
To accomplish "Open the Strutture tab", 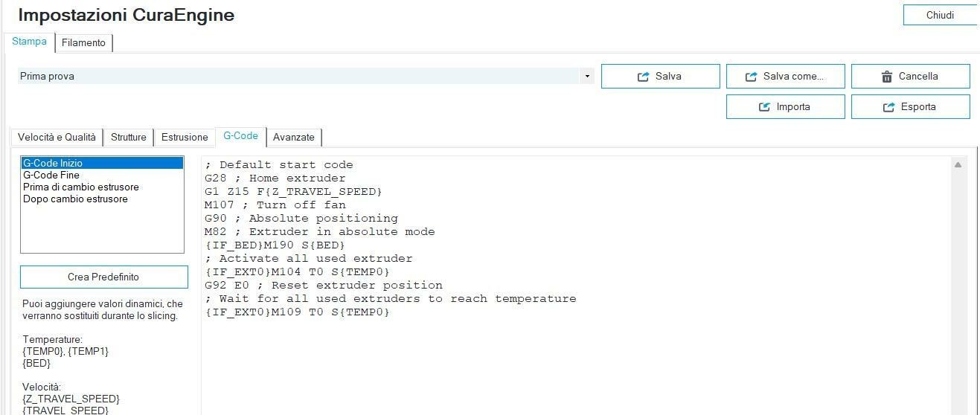I will (129, 137).
